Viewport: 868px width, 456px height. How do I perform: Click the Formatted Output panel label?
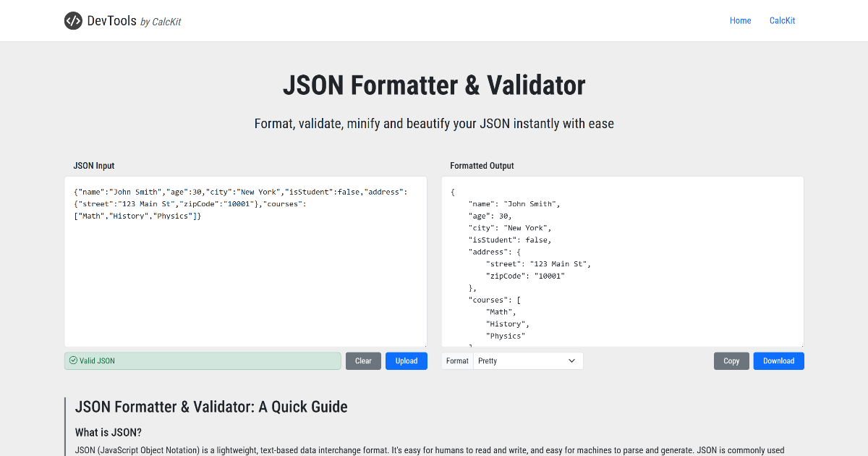pyautogui.click(x=482, y=166)
